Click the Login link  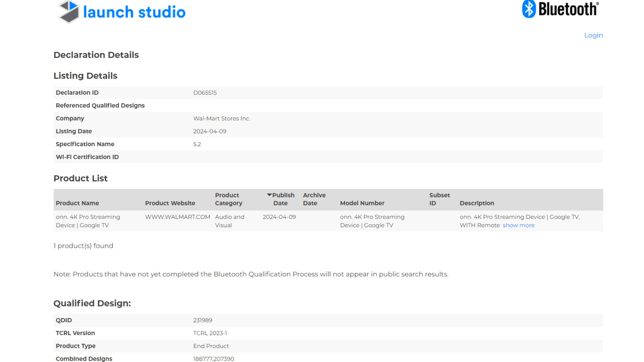click(x=593, y=35)
